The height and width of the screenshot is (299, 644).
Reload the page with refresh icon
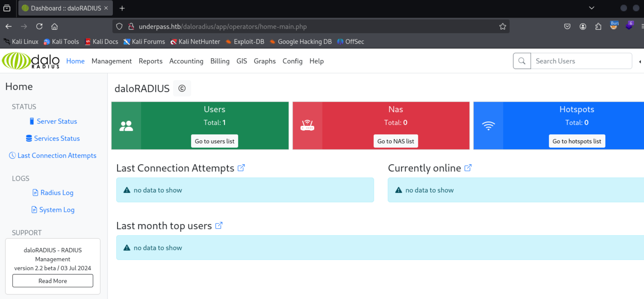(x=39, y=26)
